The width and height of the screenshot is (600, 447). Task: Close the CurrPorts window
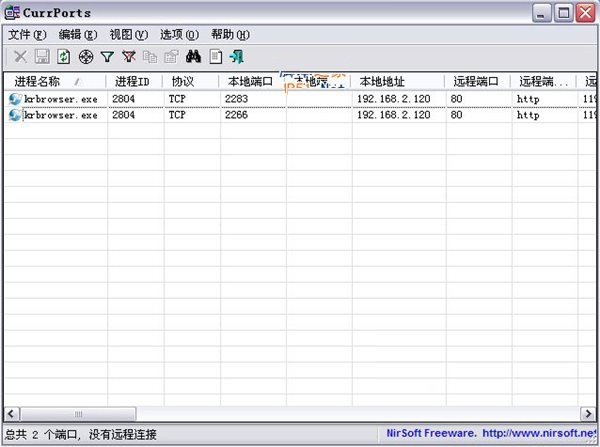click(x=586, y=13)
